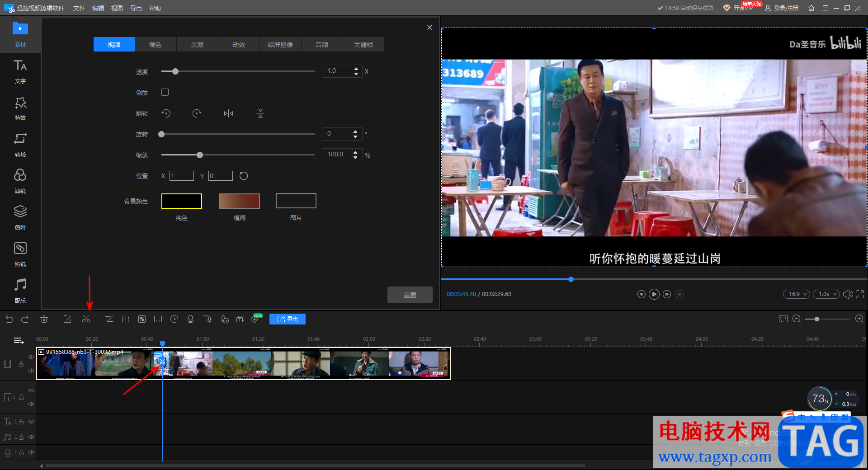
Task: Open the text templates toolbar icon
Action: click(240, 319)
